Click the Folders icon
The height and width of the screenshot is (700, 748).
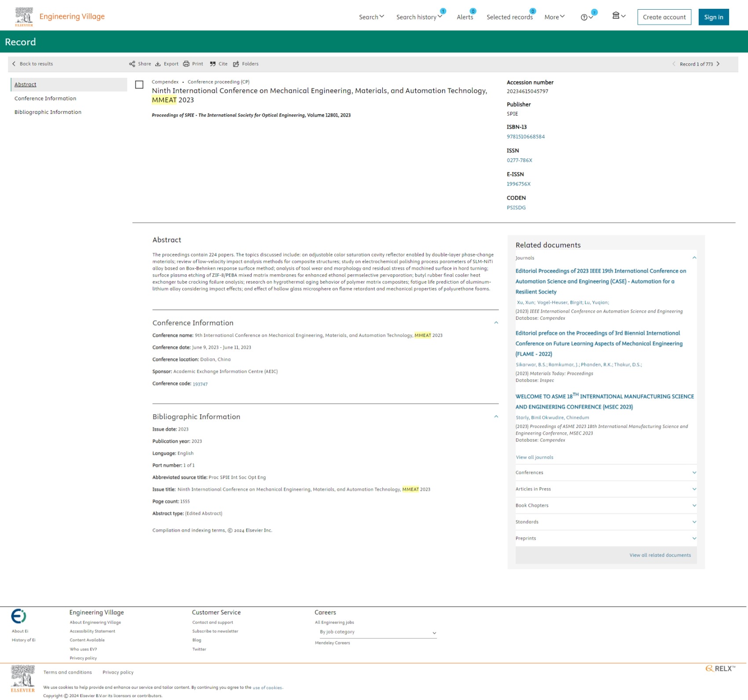tap(236, 64)
